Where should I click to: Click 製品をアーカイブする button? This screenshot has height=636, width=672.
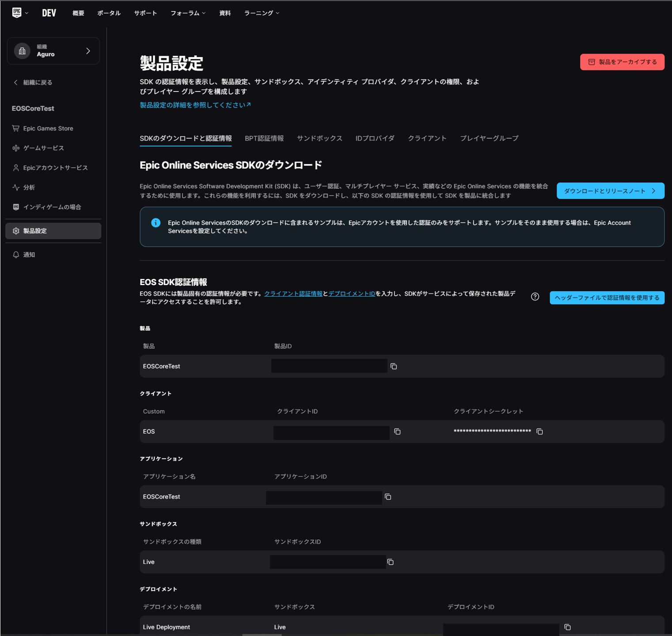coord(622,62)
